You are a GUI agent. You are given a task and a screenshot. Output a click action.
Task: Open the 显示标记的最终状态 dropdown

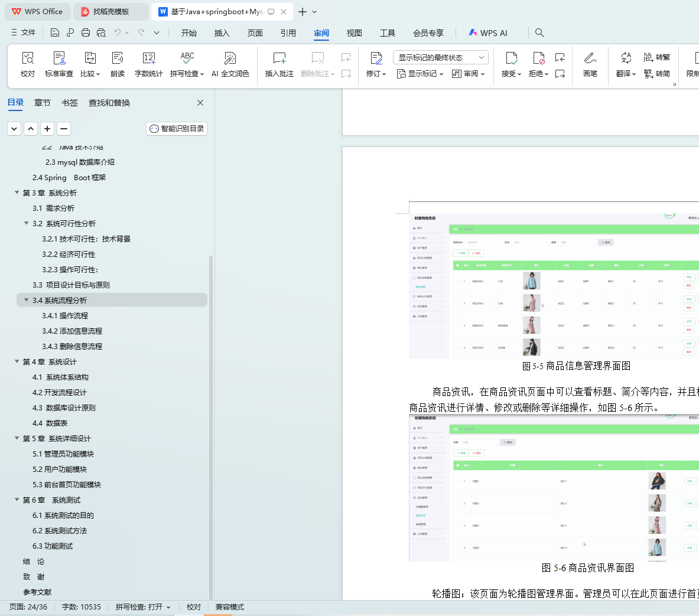[440, 57]
